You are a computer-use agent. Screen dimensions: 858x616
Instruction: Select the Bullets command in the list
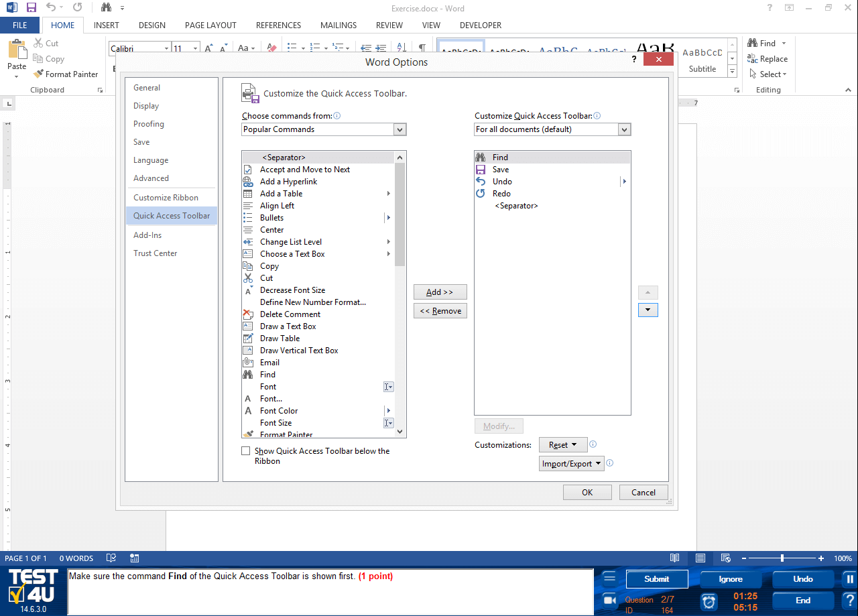[x=318, y=218]
